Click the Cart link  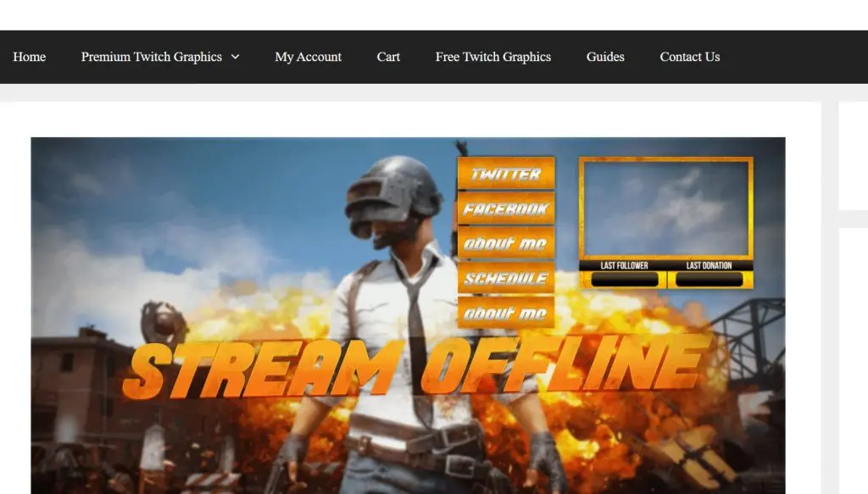coord(388,57)
